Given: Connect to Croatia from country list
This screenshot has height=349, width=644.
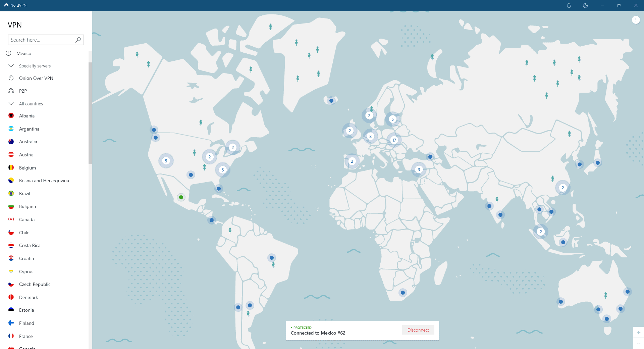Looking at the screenshot, I should tap(26, 258).
